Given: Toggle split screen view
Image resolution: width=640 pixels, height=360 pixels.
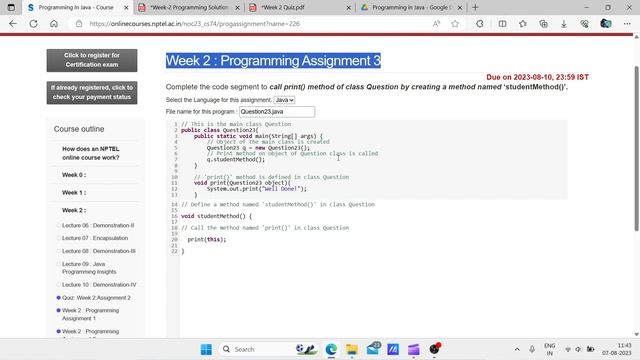Looking at the screenshot, I should coord(502,24).
